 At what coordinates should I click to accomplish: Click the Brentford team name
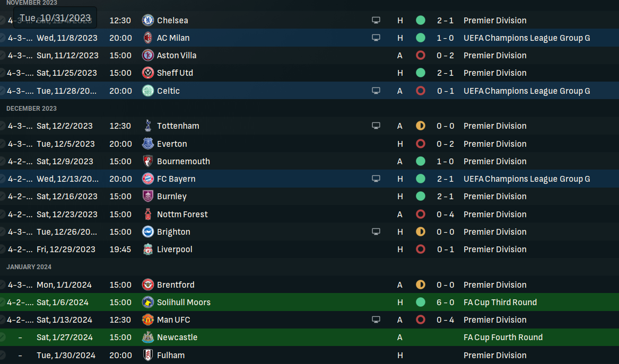[175, 285]
